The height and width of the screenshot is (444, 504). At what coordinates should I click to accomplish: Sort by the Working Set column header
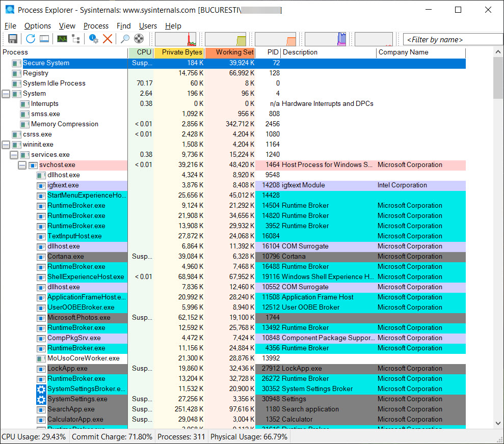coord(230,52)
